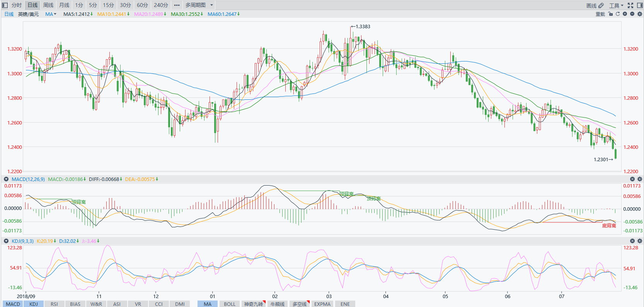Screen dimensions: 644x307
Task: Select the BOLL overlay
Action: coord(230,304)
